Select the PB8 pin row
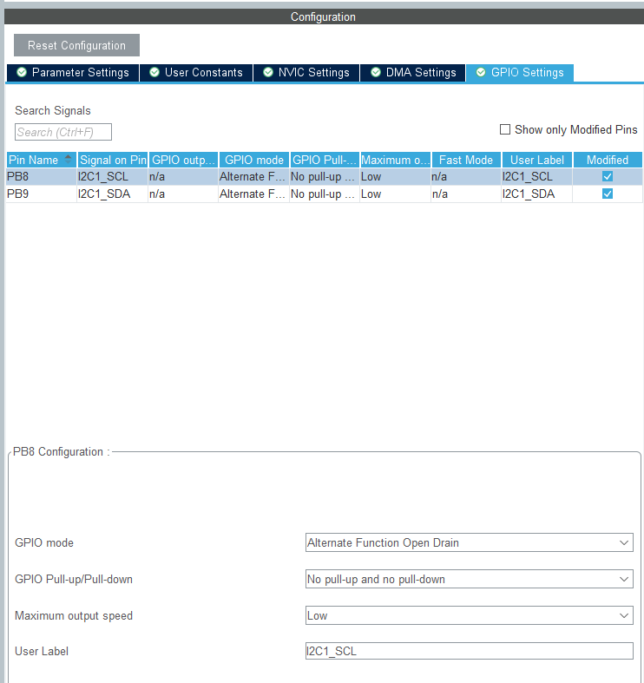Image resolution: width=644 pixels, height=683 pixels. (40, 176)
